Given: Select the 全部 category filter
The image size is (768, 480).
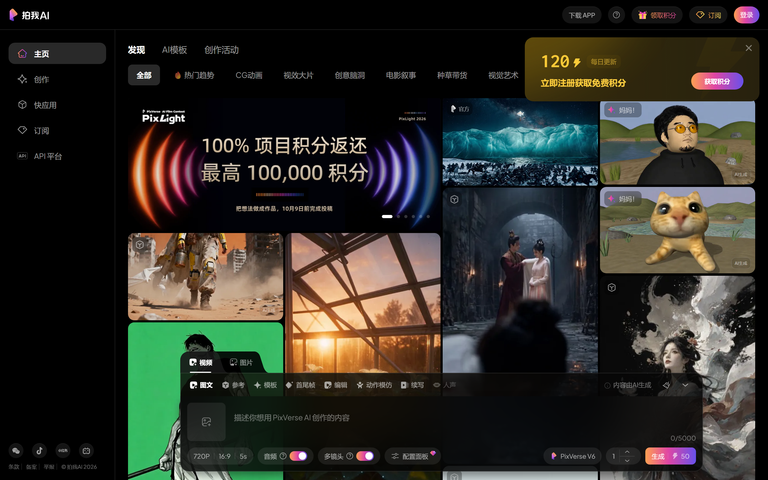Looking at the screenshot, I should coord(144,75).
